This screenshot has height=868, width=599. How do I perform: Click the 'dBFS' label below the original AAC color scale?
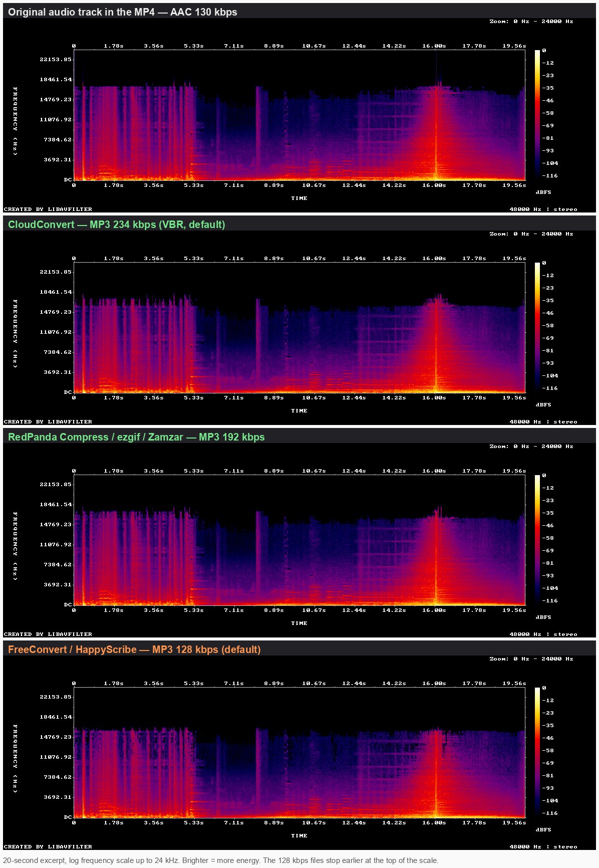pos(543,192)
